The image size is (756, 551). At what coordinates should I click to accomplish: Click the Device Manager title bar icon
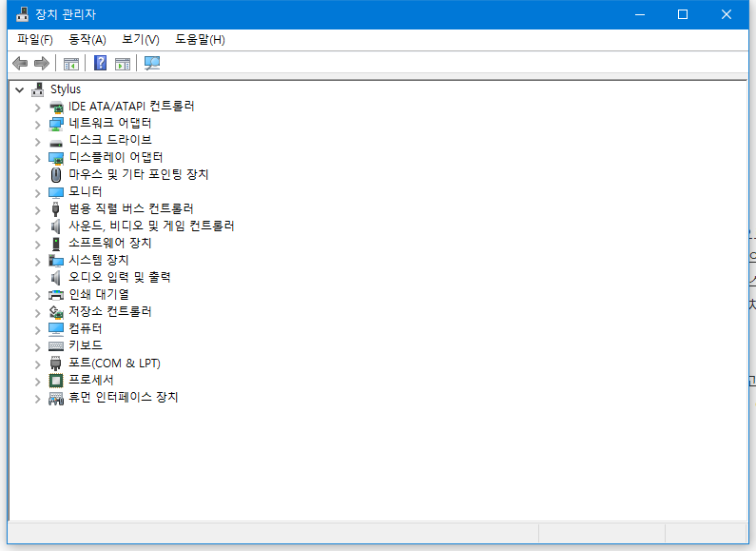22,14
